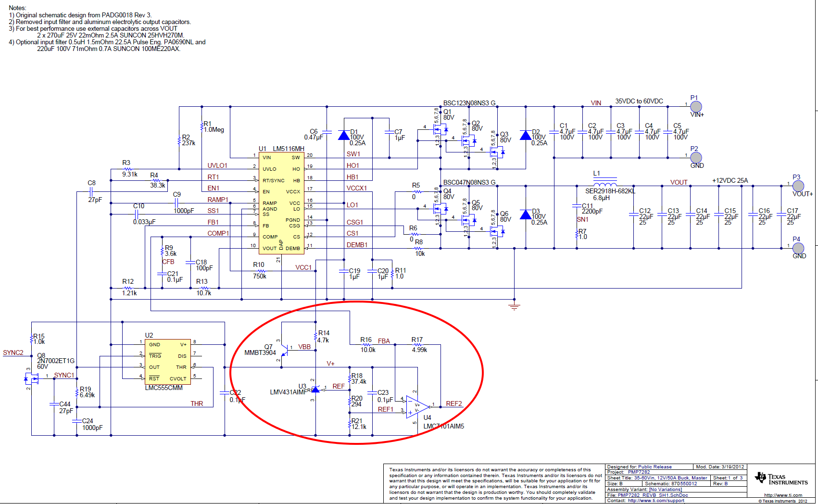Select the D3 diode symbol
The height and width of the screenshot is (504, 818).
point(526,214)
